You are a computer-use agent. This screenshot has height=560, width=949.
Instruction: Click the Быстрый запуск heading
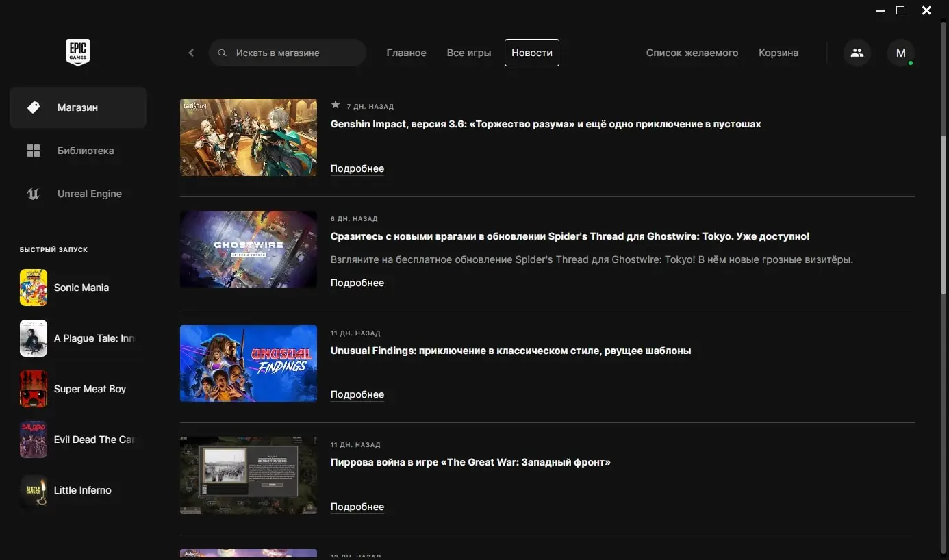(53, 250)
